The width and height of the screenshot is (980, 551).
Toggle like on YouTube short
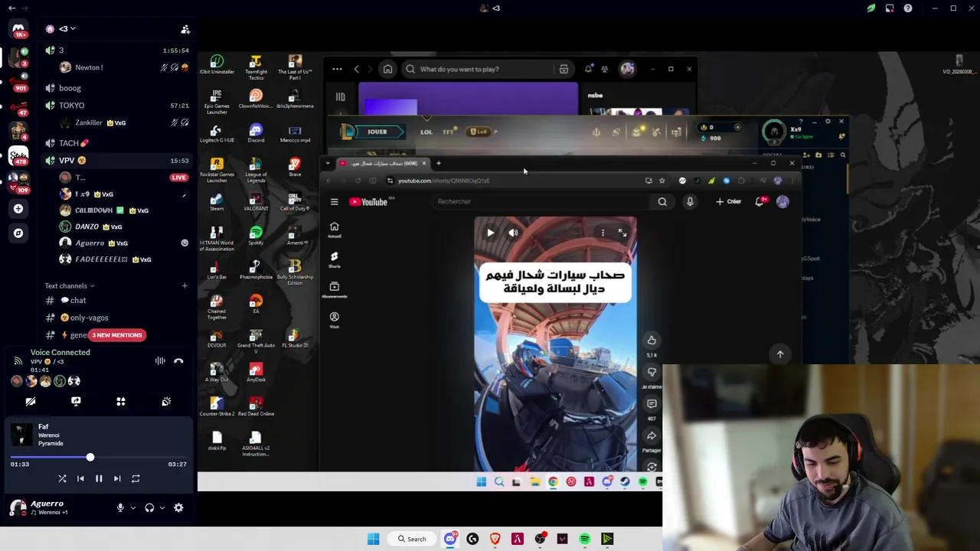pos(652,340)
